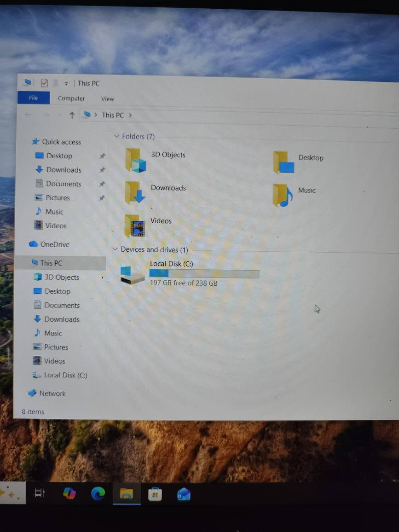Collapse the Folders (7) group
399x532 pixels.
tap(117, 136)
